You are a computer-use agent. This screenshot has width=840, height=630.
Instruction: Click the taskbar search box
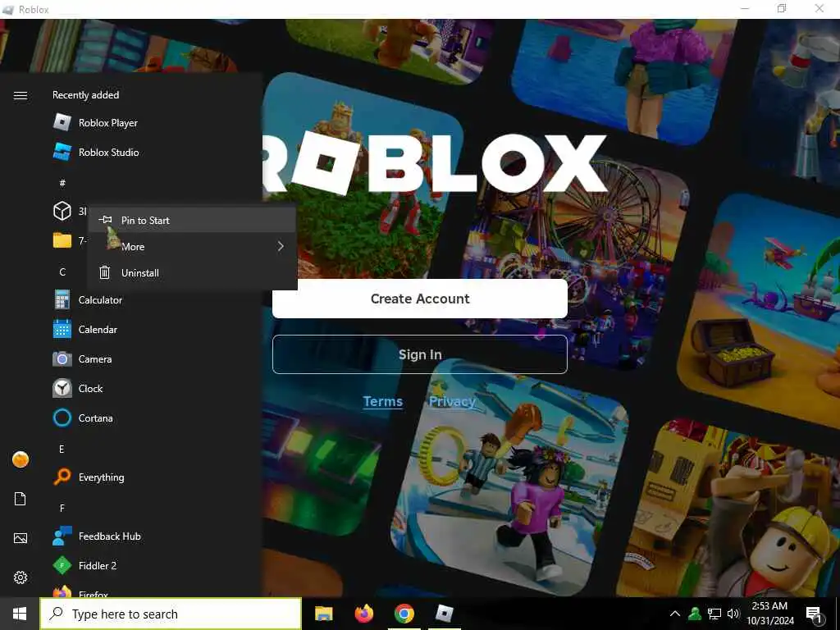point(171,614)
